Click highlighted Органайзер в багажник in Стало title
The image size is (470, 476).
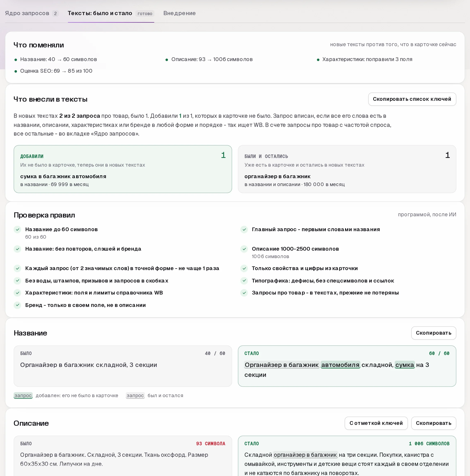click(x=282, y=365)
